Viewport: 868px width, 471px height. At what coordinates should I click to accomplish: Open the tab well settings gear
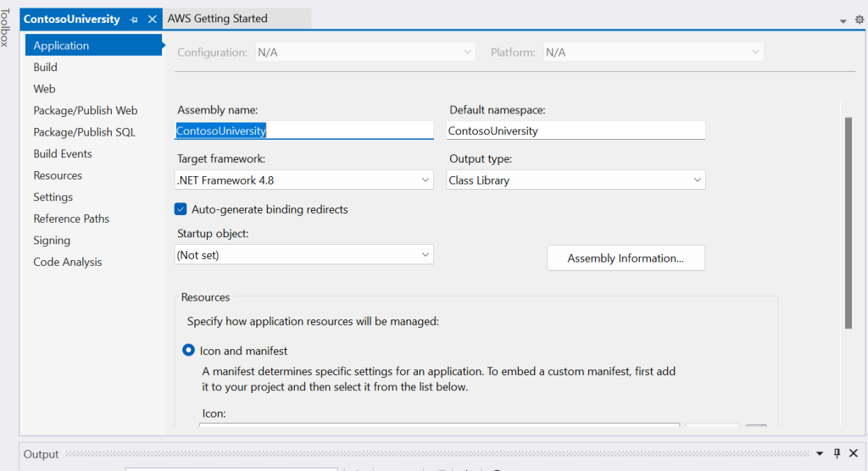tap(860, 19)
